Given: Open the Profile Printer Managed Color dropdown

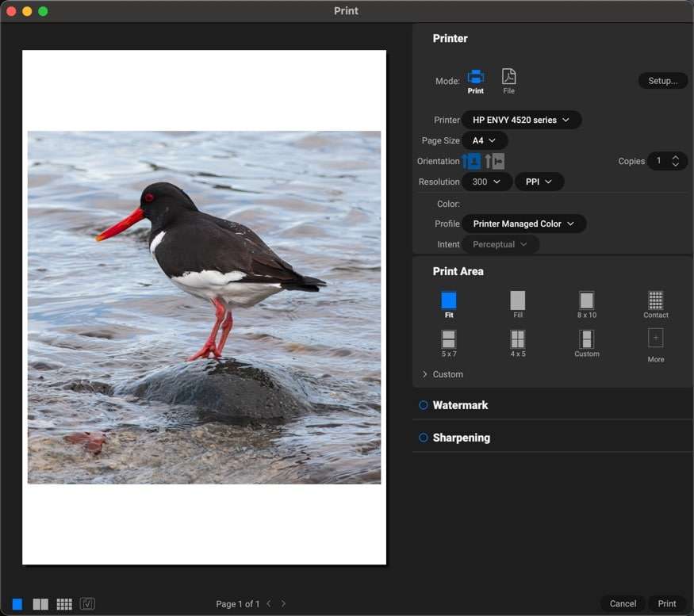Looking at the screenshot, I should (524, 224).
